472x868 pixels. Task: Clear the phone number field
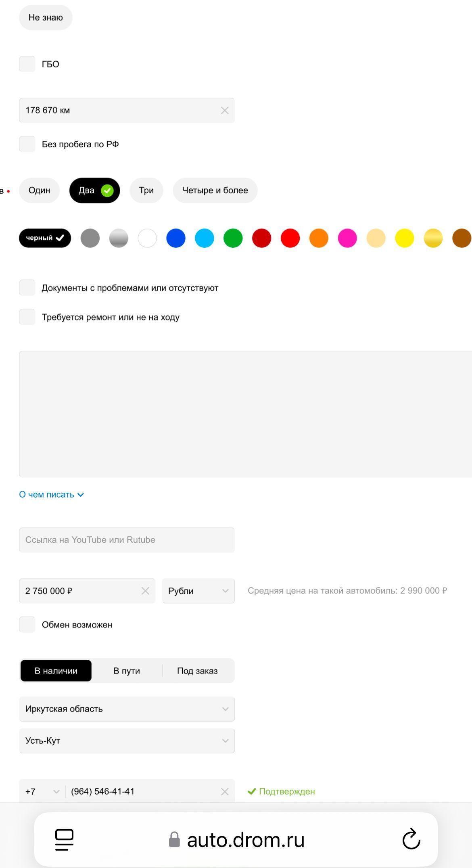225,792
